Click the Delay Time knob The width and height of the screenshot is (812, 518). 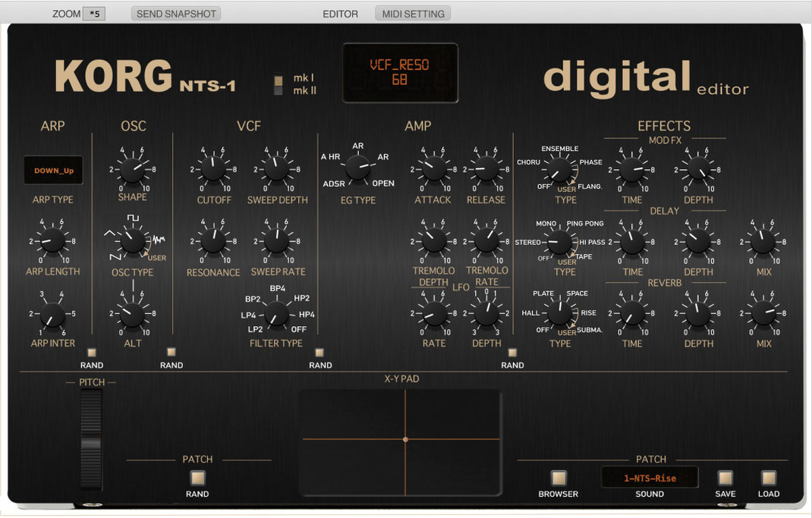[632, 242]
